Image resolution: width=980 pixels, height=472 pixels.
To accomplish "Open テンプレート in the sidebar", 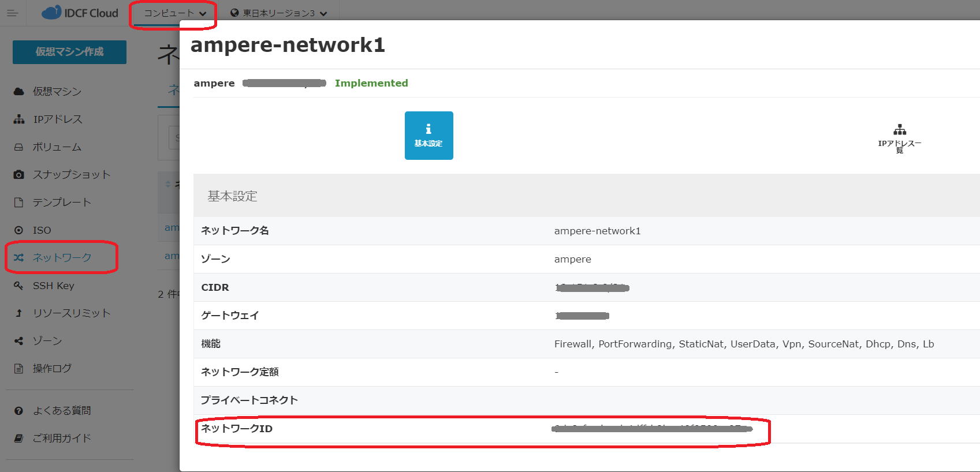I will 61,202.
